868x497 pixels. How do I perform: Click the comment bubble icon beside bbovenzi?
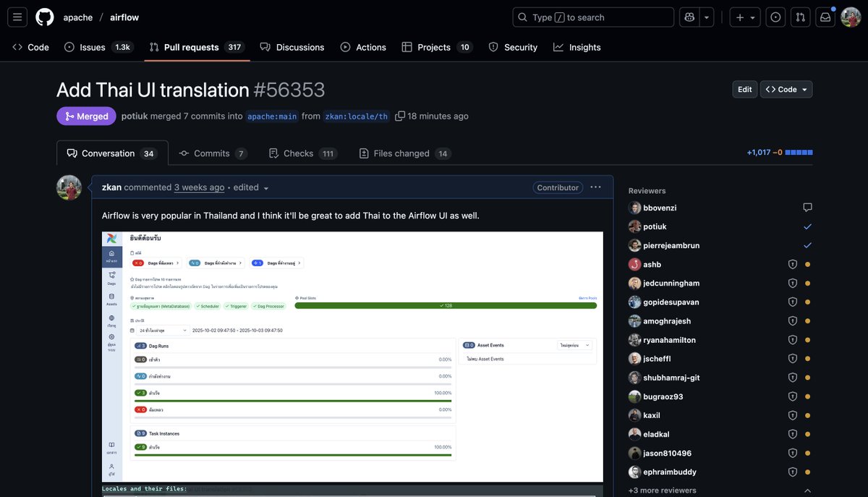(806, 207)
